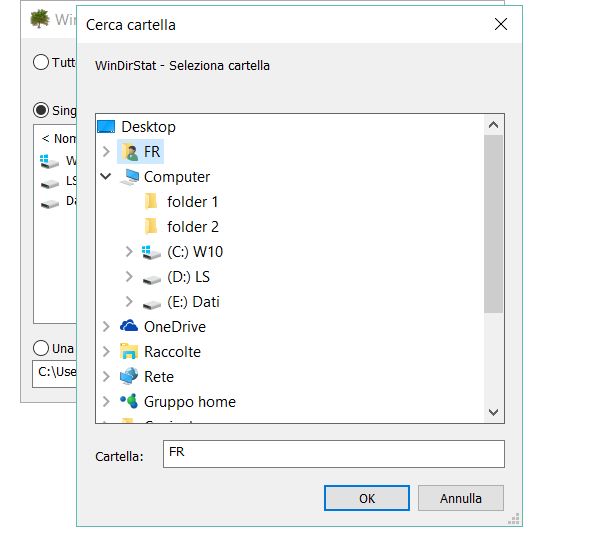
Task: Select the 'Raccolte' label
Action: click(172, 351)
